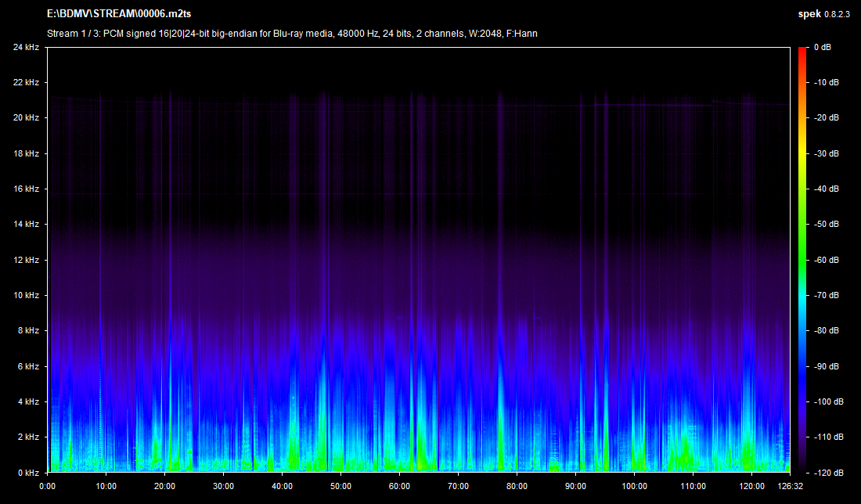Click the 16 kHz frequency axis label
Viewport: 861px width, 504px height.
(26, 189)
